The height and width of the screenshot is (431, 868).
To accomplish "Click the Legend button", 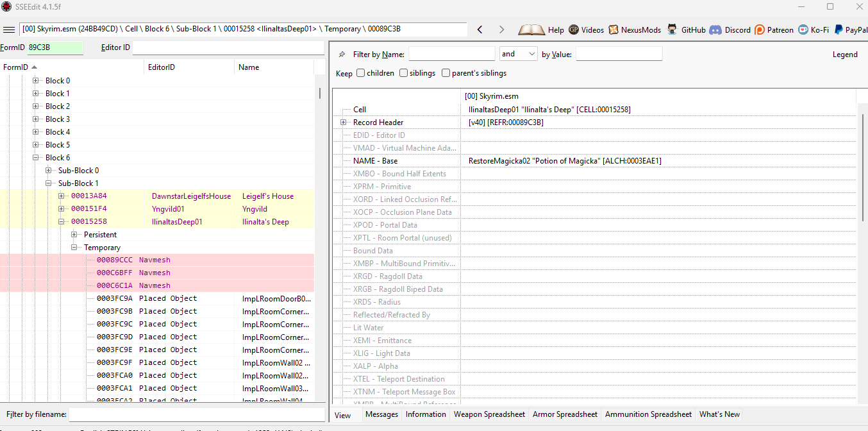I will pyautogui.click(x=844, y=55).
